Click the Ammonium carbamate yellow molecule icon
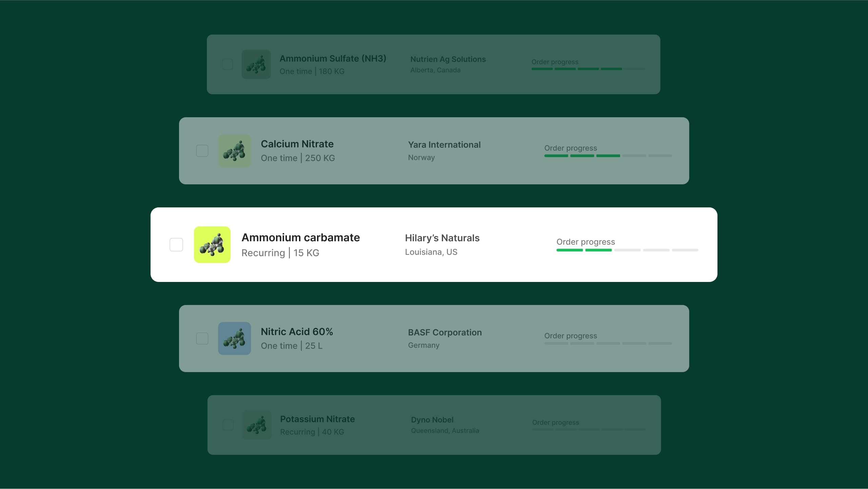 point(212,245)
